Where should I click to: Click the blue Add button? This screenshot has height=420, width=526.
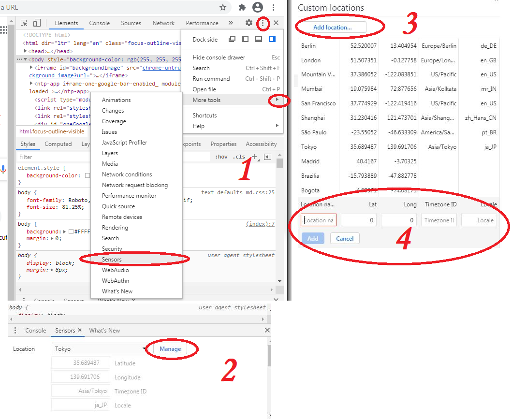[313, 238]
